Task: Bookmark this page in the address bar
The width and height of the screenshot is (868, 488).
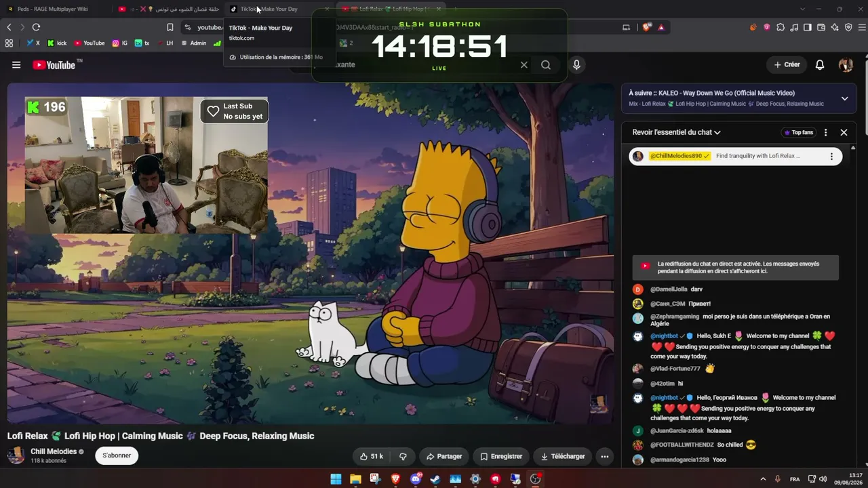Action: (170, 27)
